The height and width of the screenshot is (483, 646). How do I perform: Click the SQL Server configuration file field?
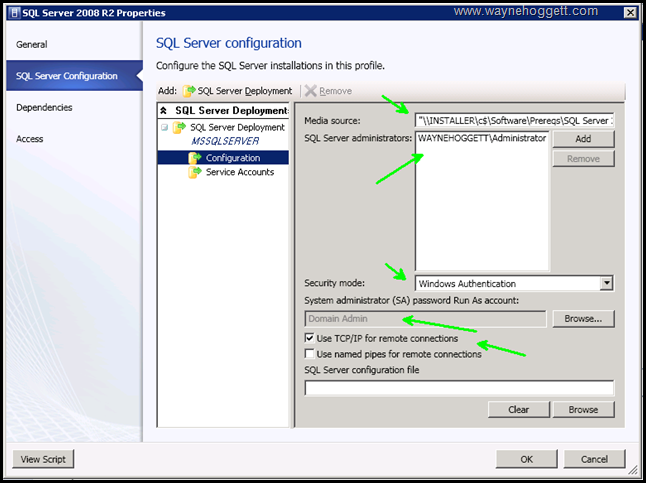(459, 388)
